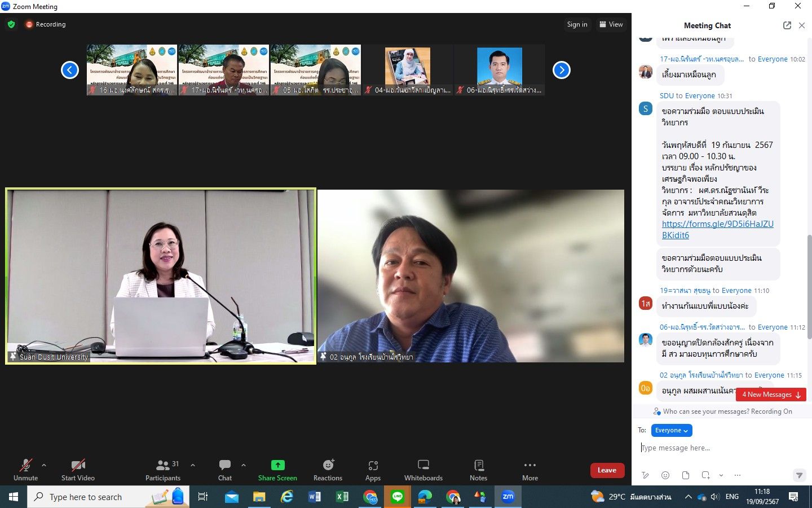This screenshot has width=812, height=508.
Task: Open chat screenshot capture icon
Action: (x=705, y=475)
